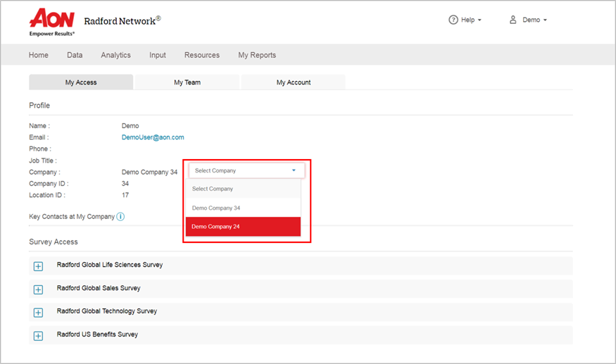Screen dimensions: 616x364
Task: Click the Name value Demo in profile
Action: (130, 126)
